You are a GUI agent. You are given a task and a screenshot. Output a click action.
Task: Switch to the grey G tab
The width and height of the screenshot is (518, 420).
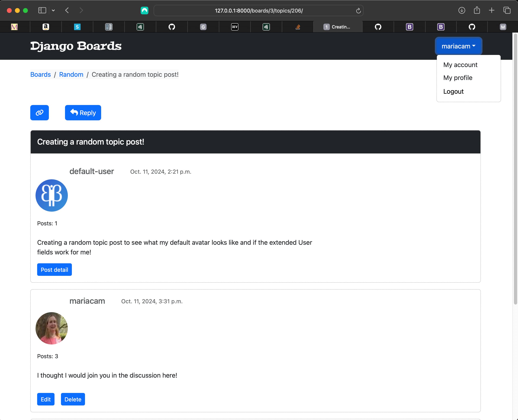pos(203,27)
